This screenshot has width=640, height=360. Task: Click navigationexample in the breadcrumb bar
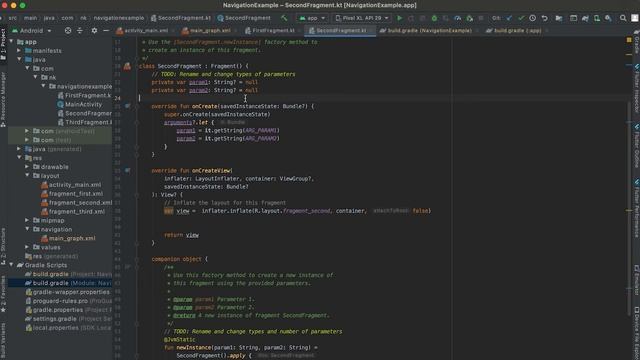click(119, 18)
